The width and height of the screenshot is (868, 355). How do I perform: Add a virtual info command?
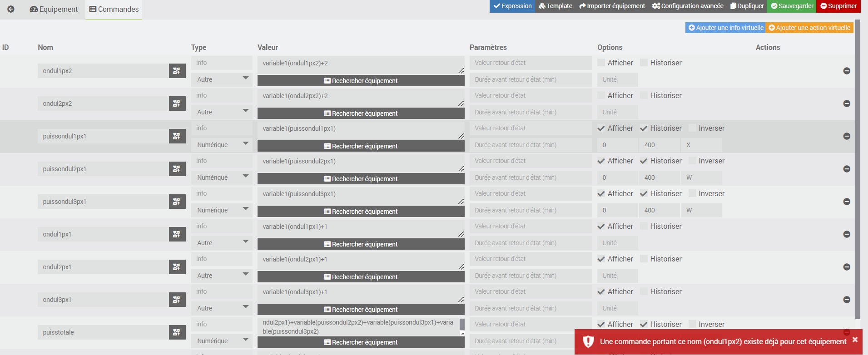[726, 28]
